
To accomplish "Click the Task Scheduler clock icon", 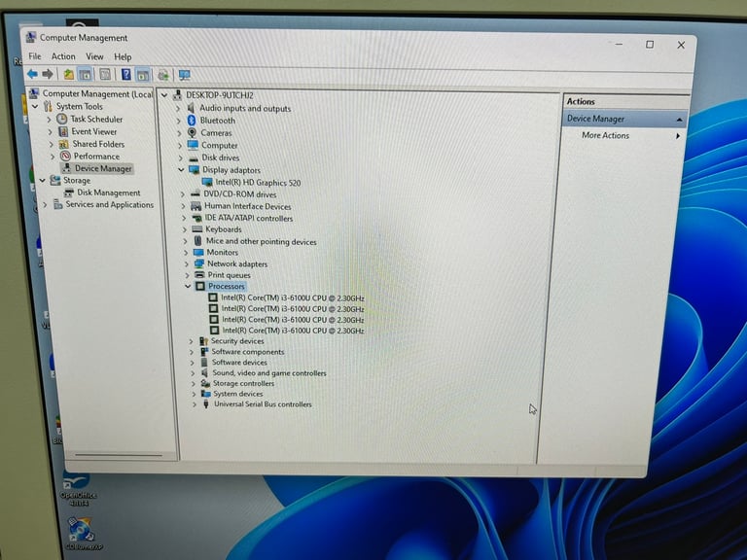I will (x=62, y=119).
